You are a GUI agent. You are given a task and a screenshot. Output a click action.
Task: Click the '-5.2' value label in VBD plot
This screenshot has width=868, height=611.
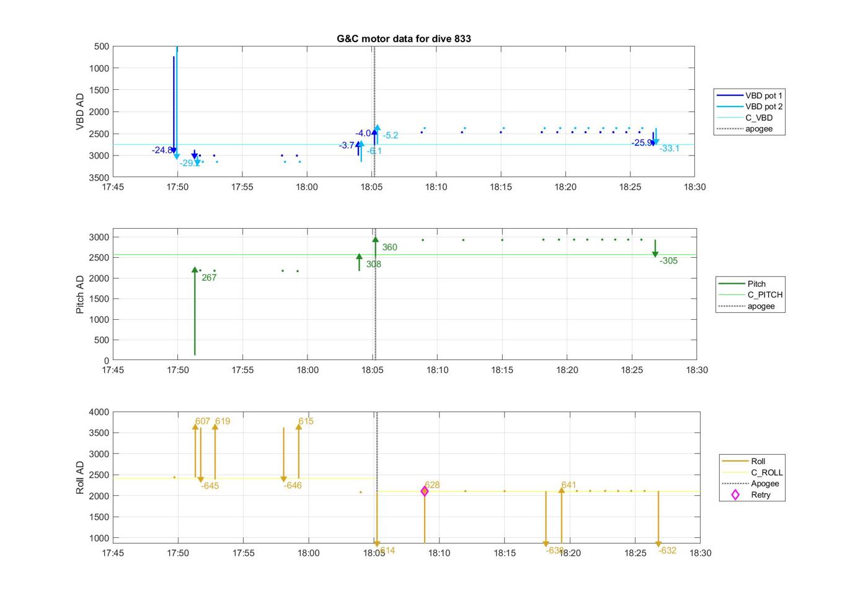click(x=390, y=135)
